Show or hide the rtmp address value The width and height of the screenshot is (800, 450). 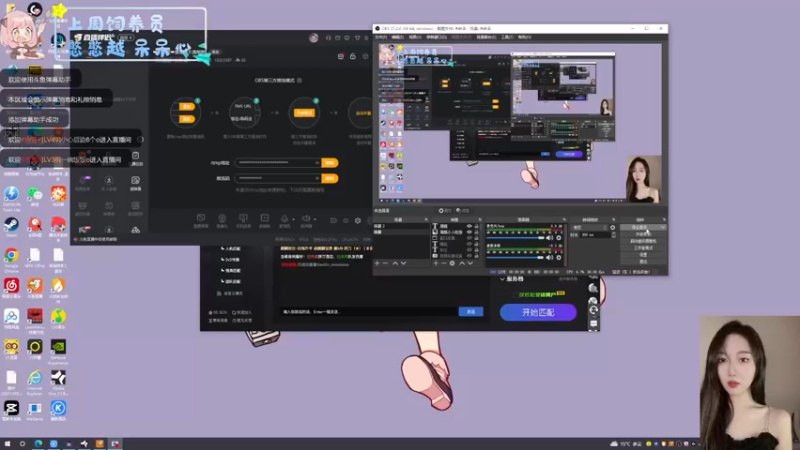coord(317,163)
